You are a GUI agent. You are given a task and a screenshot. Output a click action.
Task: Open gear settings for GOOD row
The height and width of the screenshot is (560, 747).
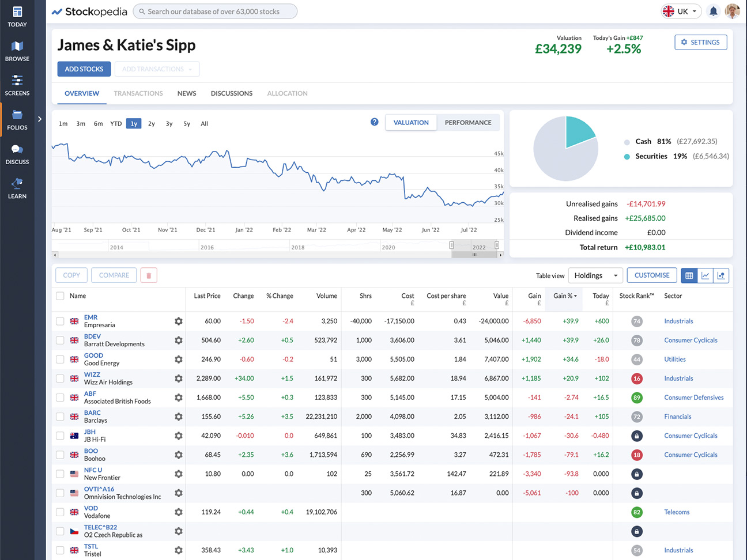[179, 360]
